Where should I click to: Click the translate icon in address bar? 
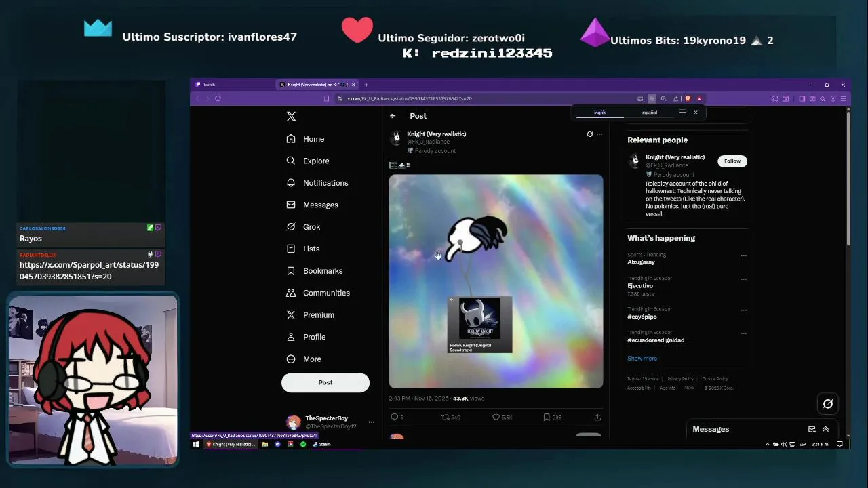click(x=652, y=98)
